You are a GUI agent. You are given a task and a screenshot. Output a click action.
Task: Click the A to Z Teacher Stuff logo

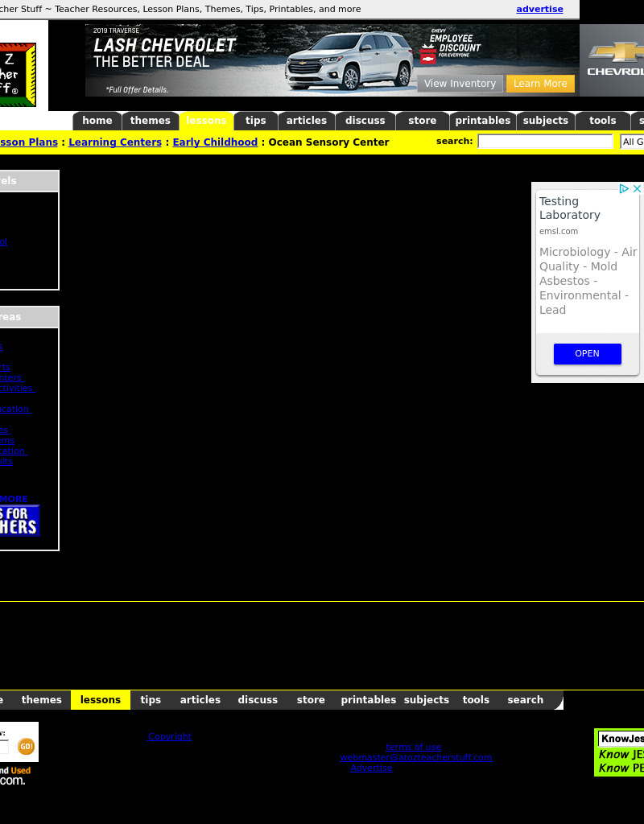pos(18,75)
